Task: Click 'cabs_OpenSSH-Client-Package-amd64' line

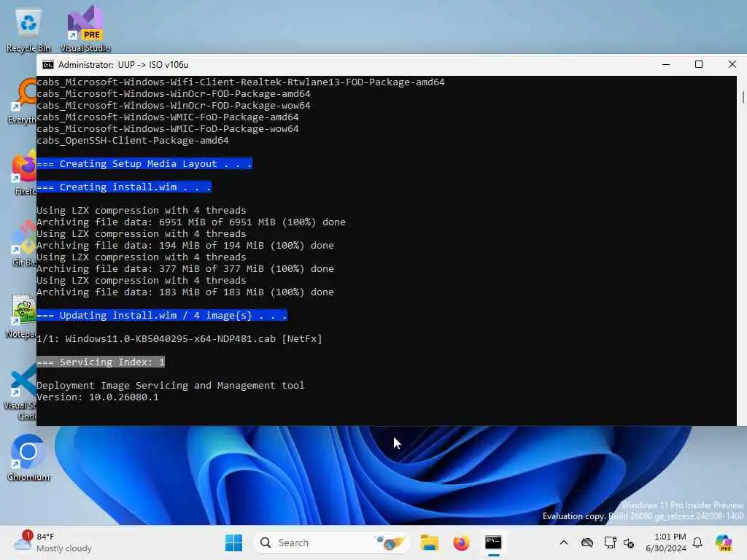Action: tap(133, 141)
